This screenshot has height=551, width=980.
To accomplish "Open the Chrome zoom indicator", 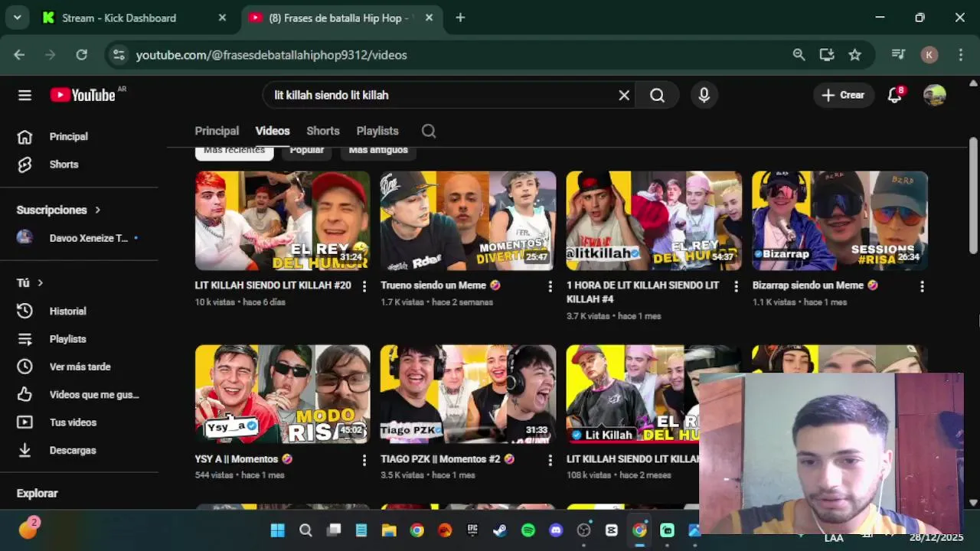I will click(799, 55).
